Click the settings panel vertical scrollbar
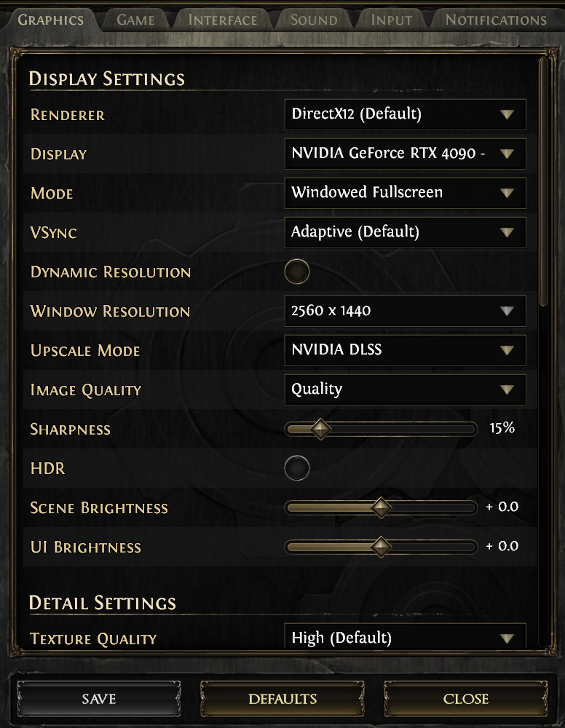Screen dimensions: 565x728 tap(544, 182)
